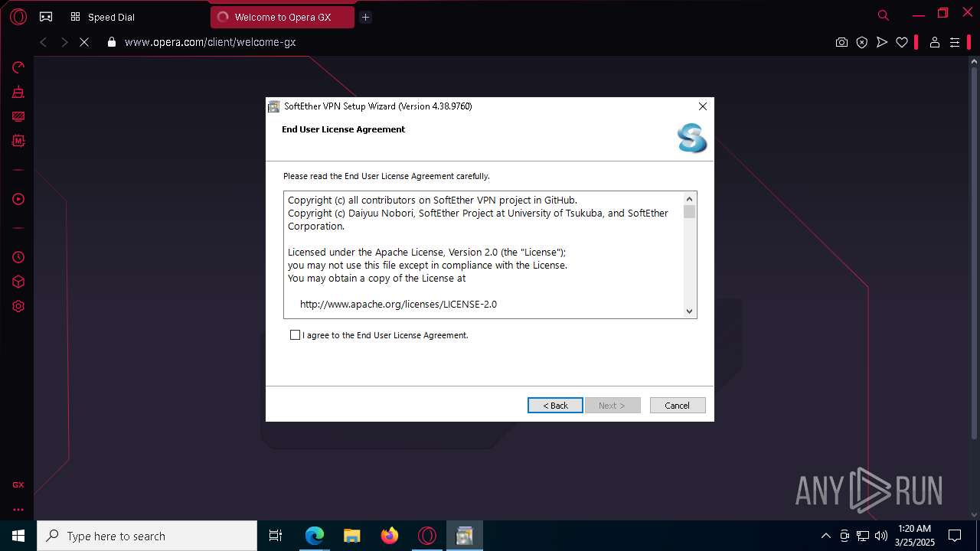Screen dimensions: 980x551
Task: Click the Apache license URL text
Action: (x=398, y=304)
